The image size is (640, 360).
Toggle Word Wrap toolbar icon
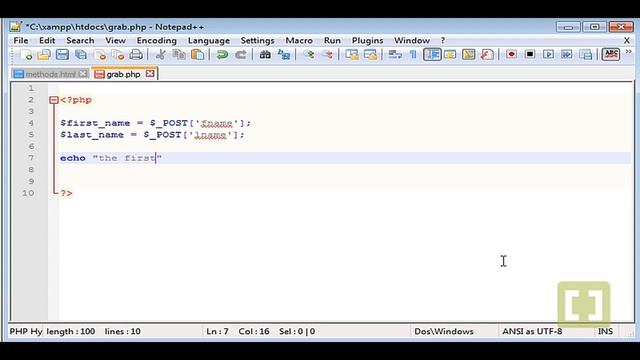click(395, 55)
